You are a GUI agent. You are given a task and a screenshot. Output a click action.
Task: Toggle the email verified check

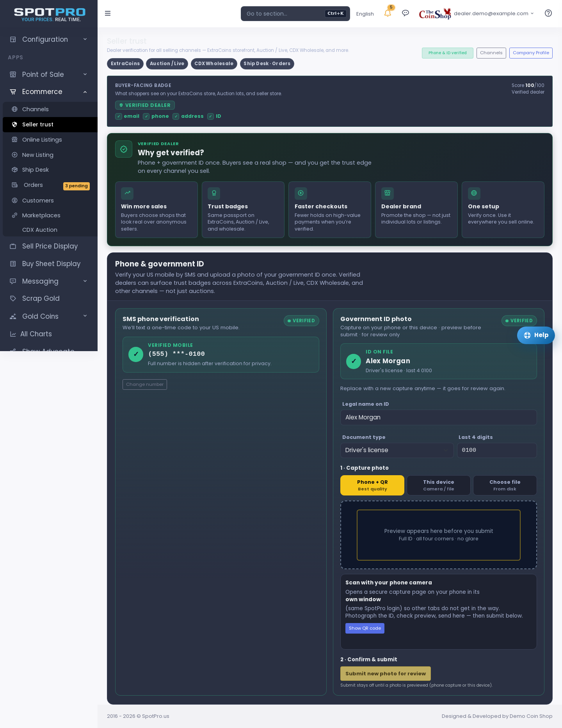119,116
